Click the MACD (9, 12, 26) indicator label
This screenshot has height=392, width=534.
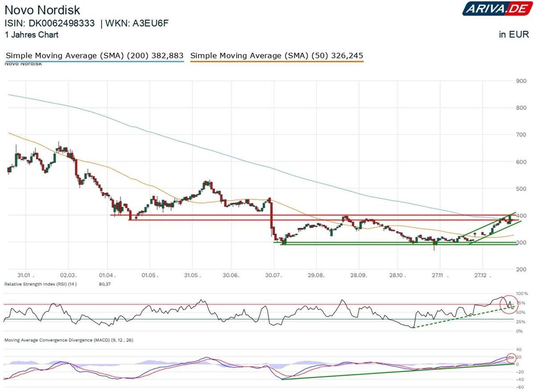[69, 340]
